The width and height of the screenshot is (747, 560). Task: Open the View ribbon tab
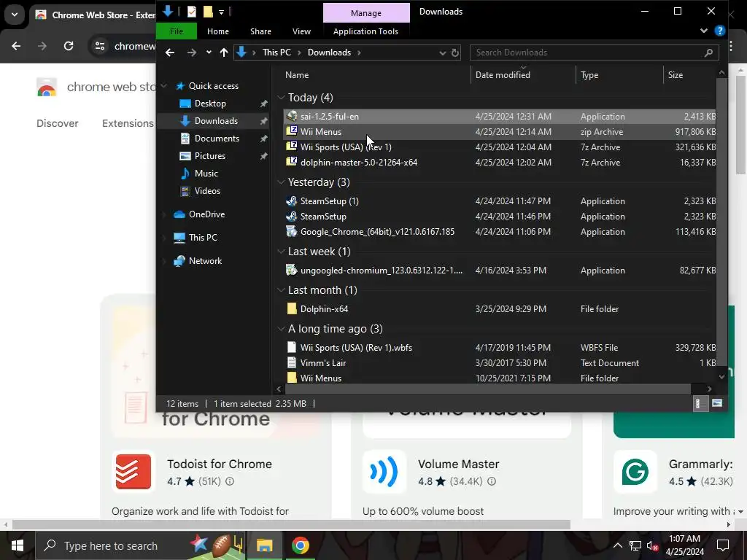[x=301, y=31]
